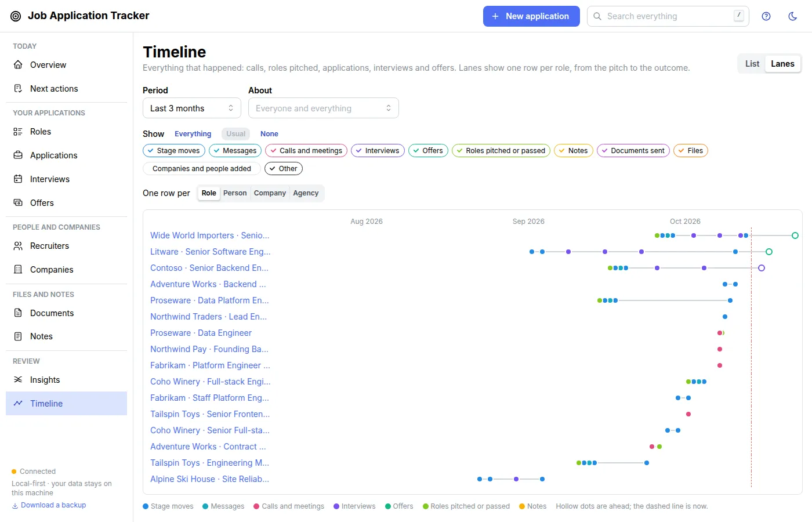Select the Lanes view tab
812x522 pixels.
coord(782,64)
